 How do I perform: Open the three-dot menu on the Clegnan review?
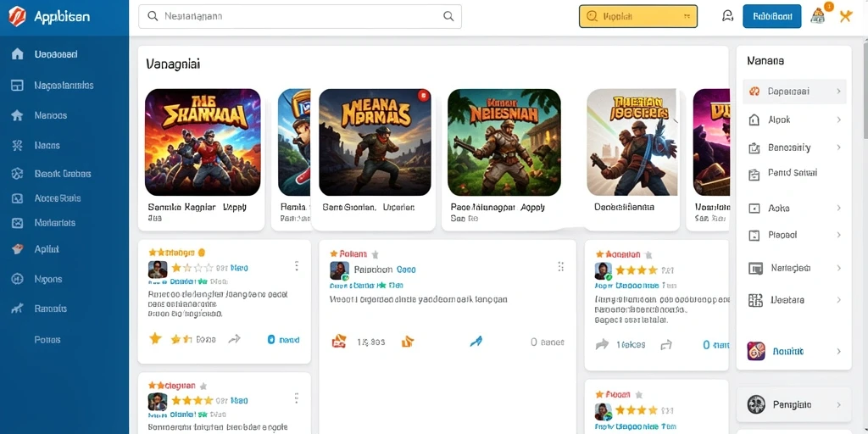tap(297, 398)
